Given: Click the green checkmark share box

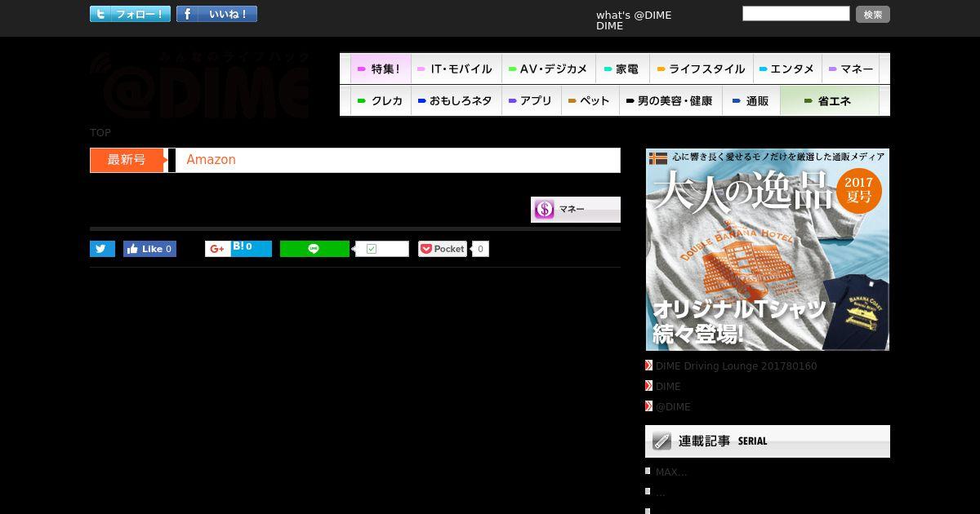Looking at the screenshot, I should point(382,249).
